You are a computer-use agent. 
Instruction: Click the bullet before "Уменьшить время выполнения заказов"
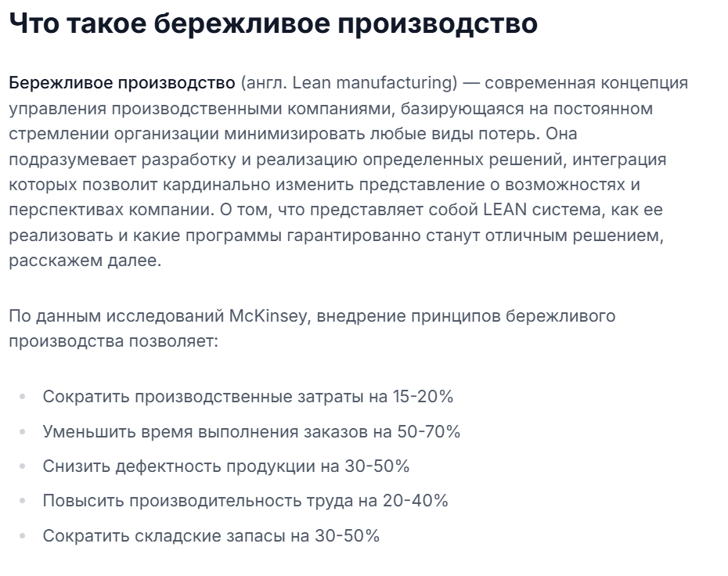(22, 431)
